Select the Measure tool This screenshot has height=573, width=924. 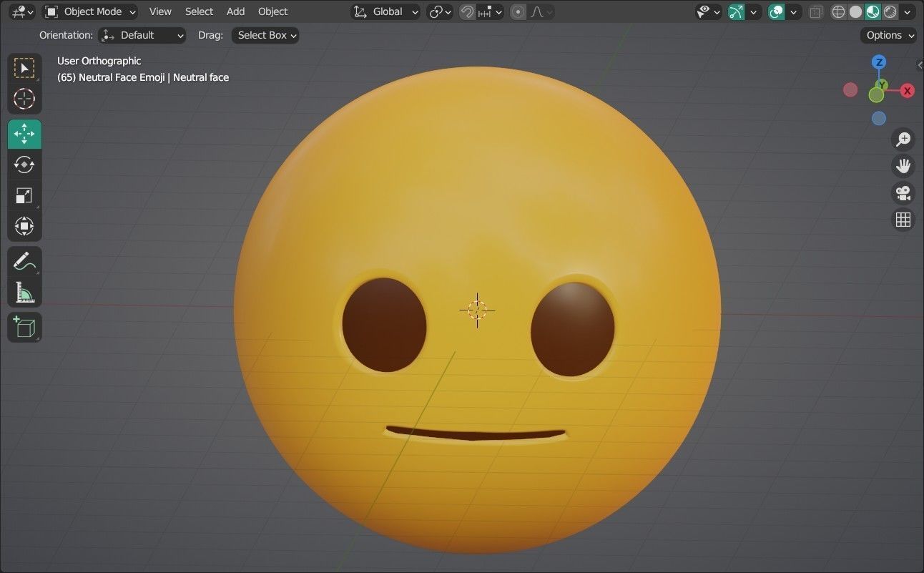(24, 292)
